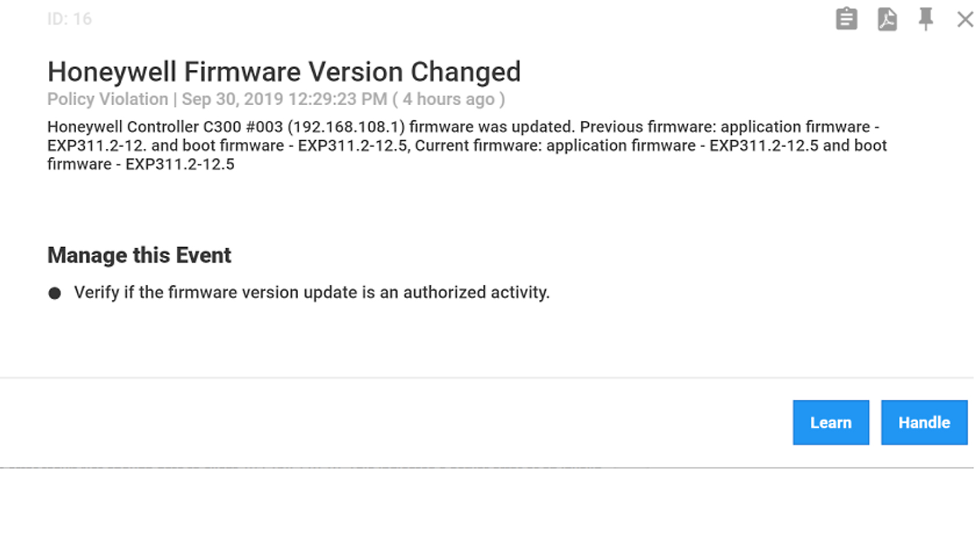
Task: Click the last line firmware EXP311.2-12.5 text
Action: 141,164
